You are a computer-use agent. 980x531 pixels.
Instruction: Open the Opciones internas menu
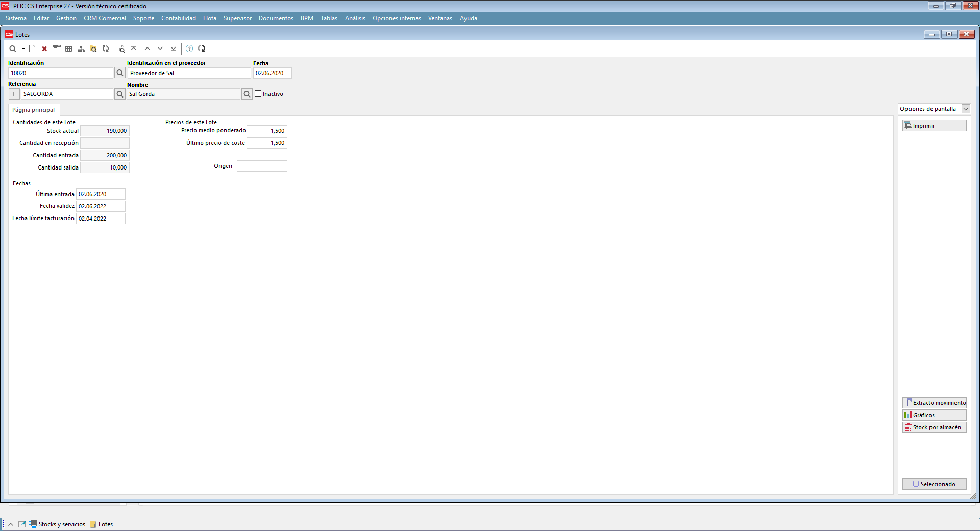point(397,18)
